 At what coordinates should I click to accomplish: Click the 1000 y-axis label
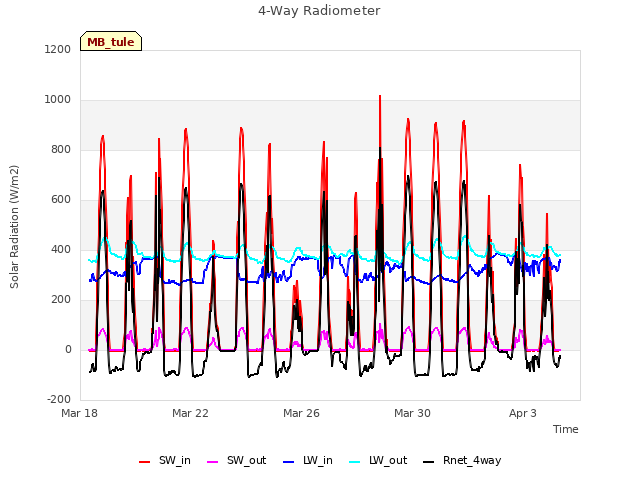click(x=58, y=100)
